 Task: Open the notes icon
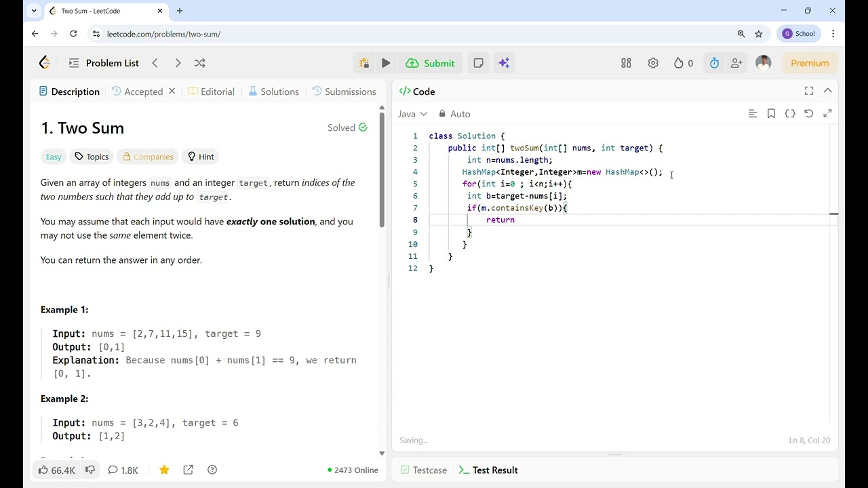(x=479, y=63)
